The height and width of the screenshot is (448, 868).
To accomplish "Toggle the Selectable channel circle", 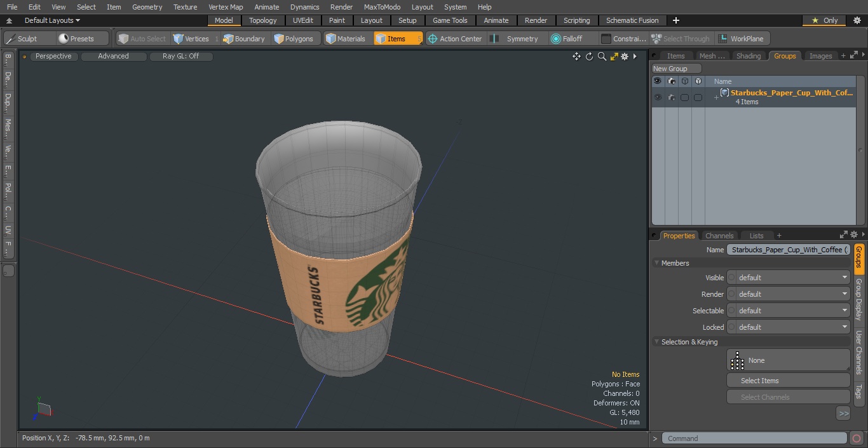I will (x=731, y=311).
